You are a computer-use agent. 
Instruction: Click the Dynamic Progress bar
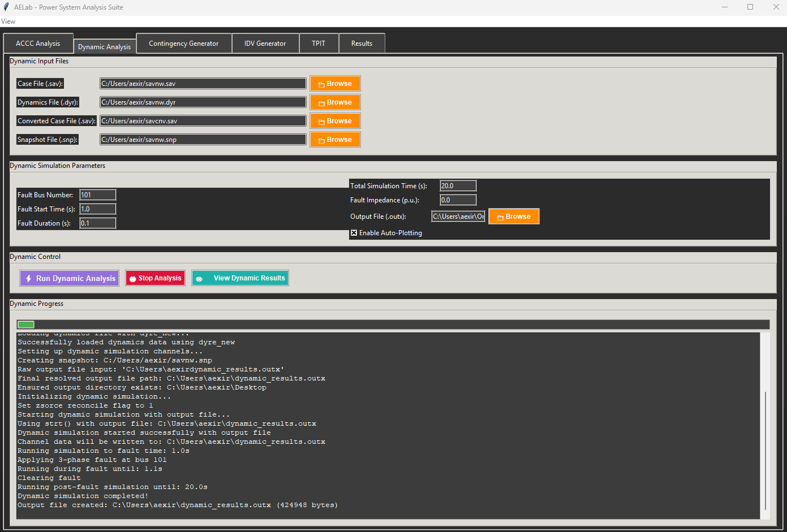tap(393, 325)
